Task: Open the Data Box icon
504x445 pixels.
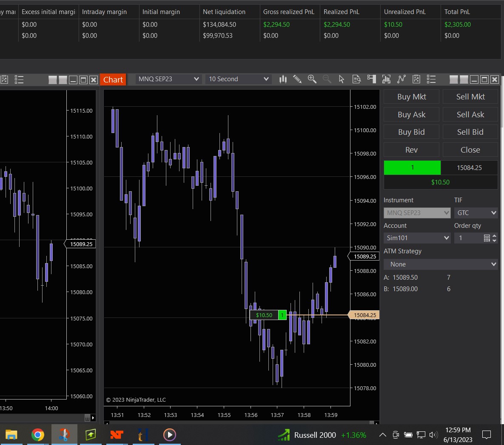Action: tap(356, 79)
